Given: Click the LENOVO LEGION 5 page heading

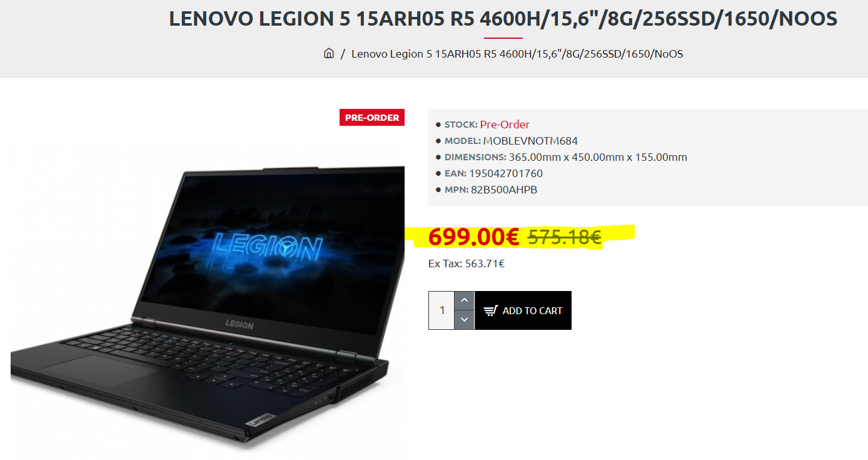Looking at the screenshot, I should coord(503,19).
